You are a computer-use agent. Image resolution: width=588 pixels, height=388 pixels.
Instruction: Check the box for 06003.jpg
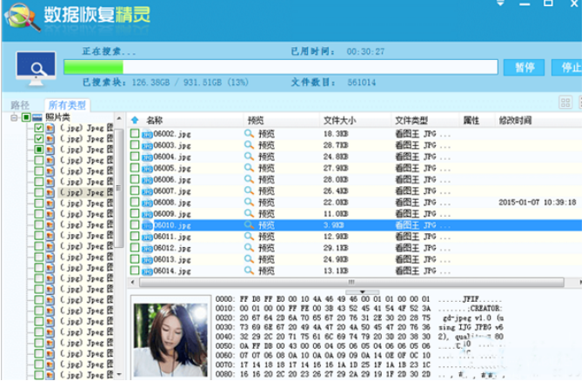coord(135,146)
